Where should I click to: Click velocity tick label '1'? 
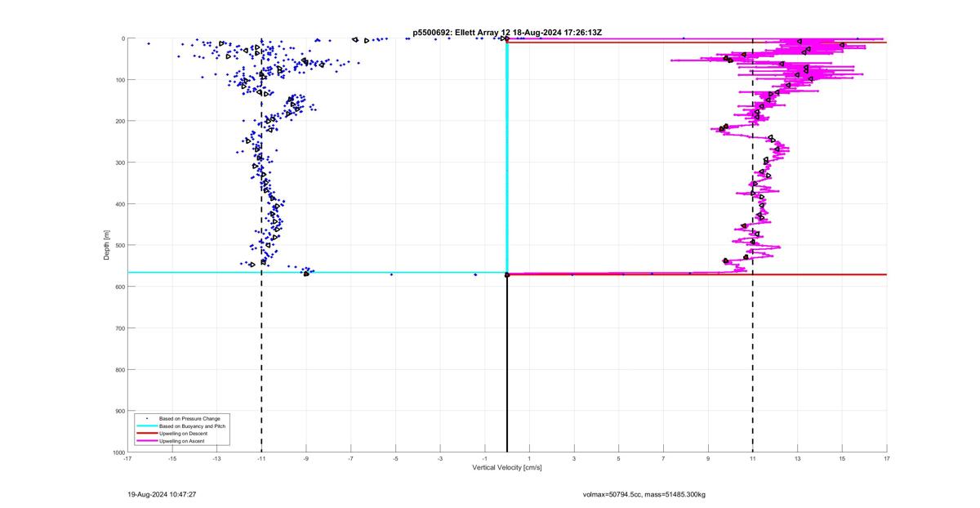click(529, 459)
